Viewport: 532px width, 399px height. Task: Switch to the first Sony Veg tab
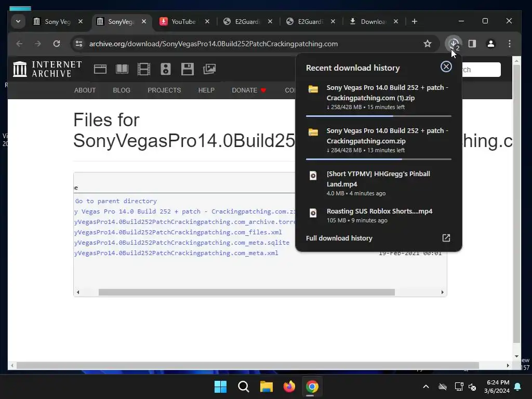[58, 21]
